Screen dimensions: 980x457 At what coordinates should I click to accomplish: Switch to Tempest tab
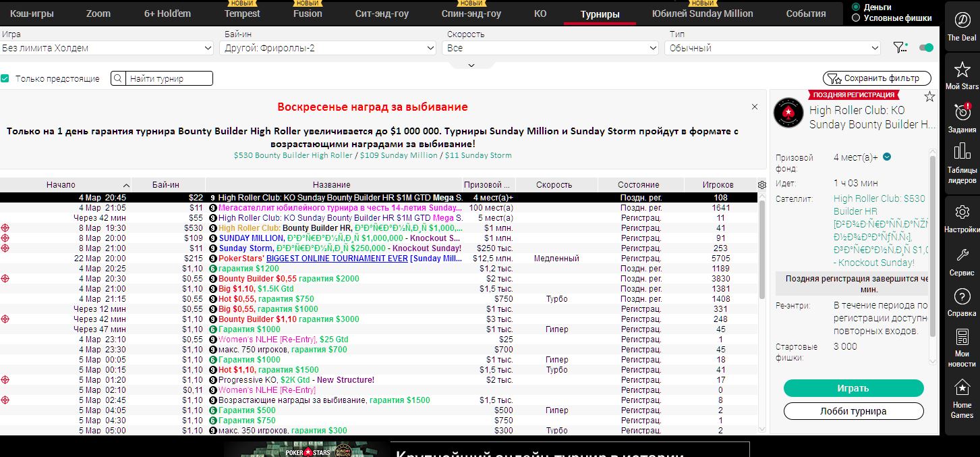(x=242, y=14)
